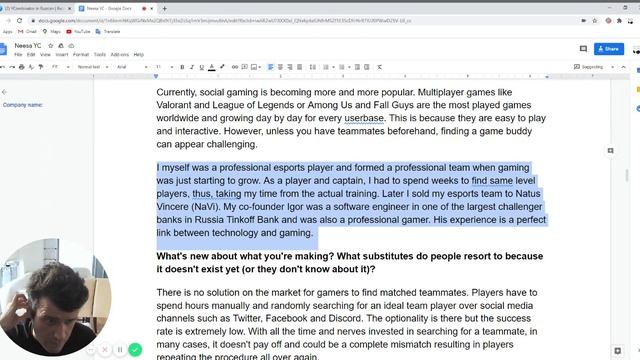Click the Explore button at the bottom right
640x360 pixels.
click(618, 351)
